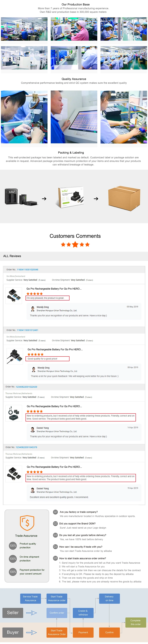Open order number 11604115001020046 link
Viewport: 148px width, 644px height.
[x=27, y=270]
